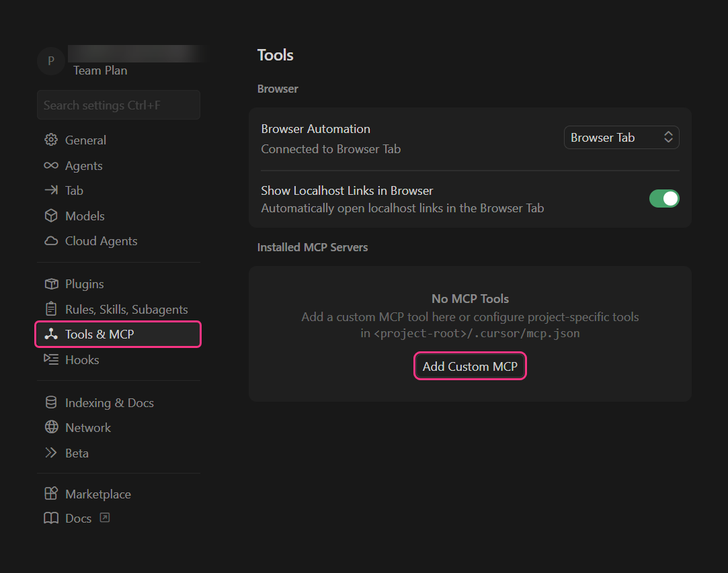Viewport: 728px width, 573px height.
Task: Click the Team Plan profile avatar
Action: tap(51, 61)
